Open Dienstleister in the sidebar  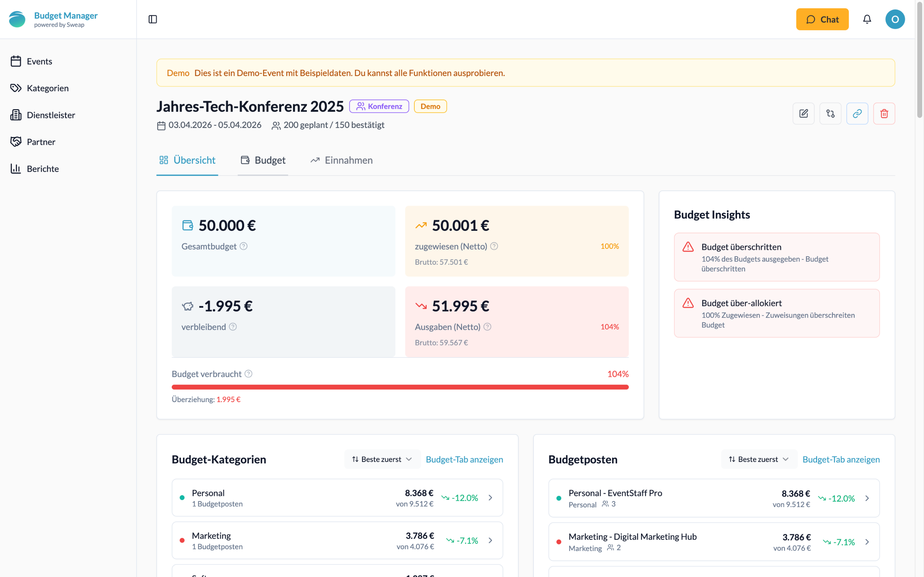[x=51, y=115]
